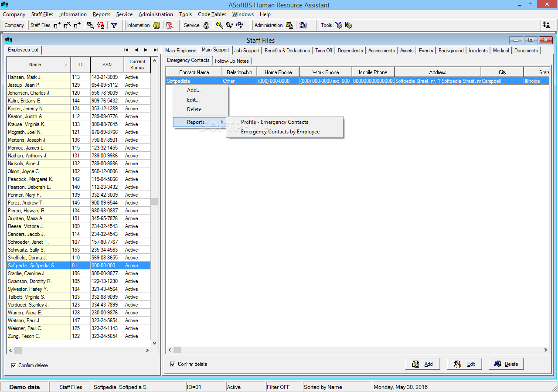Viewport: 558px width, 392px height.
Task: Click the blue funnel filter icon
Action: click(114, 25)
